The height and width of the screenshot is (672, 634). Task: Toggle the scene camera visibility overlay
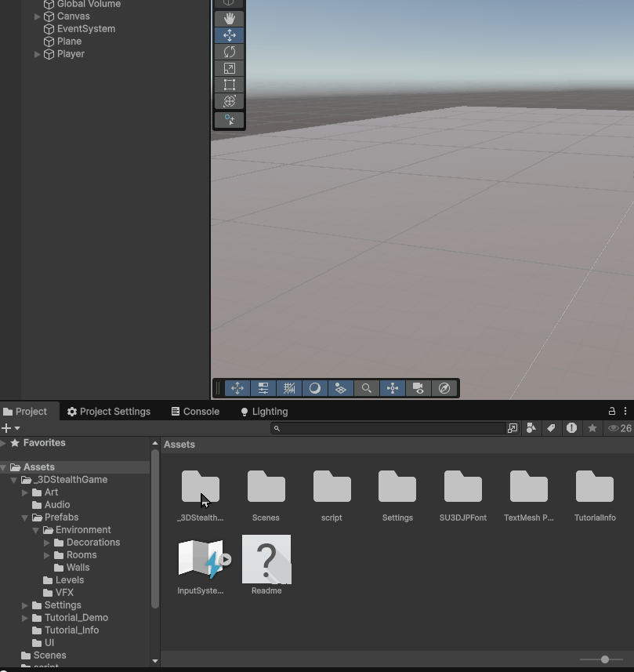(418, 388)
